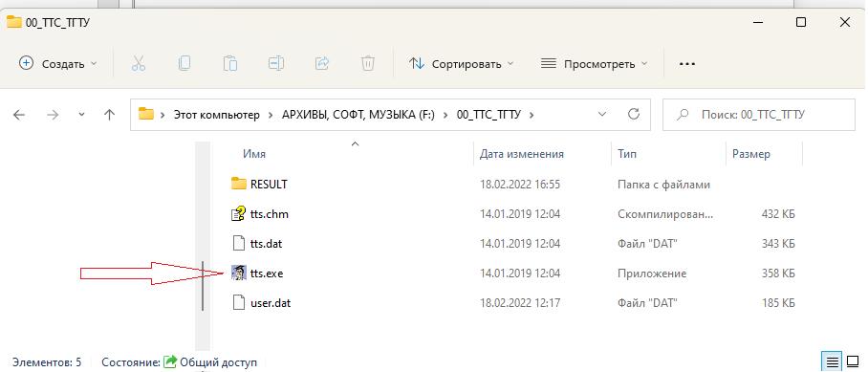Select Этот компьютер in address path
Image resolution: width=868 pixels, height=372 pixels.
pos(216,115)
